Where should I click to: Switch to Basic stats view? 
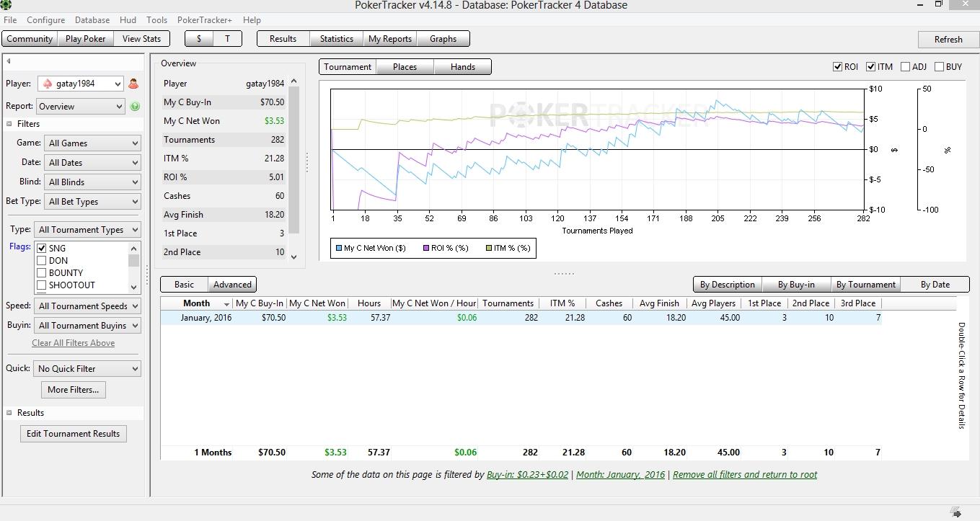click(x=185, y=285)
